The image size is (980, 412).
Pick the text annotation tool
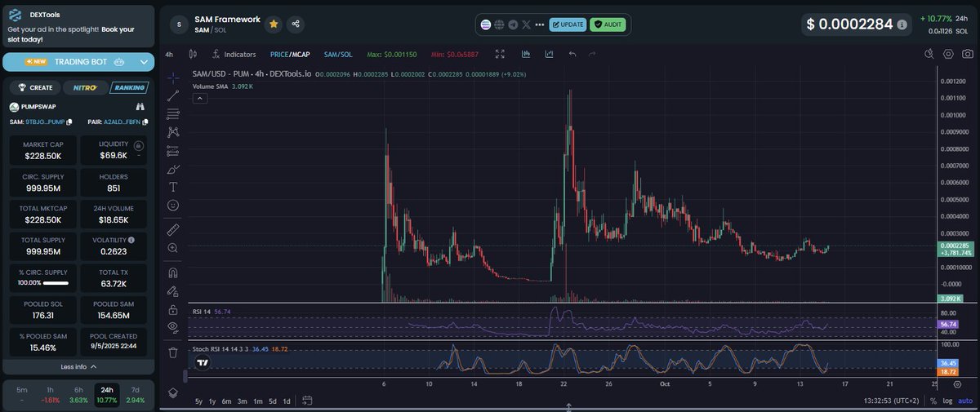173,186
